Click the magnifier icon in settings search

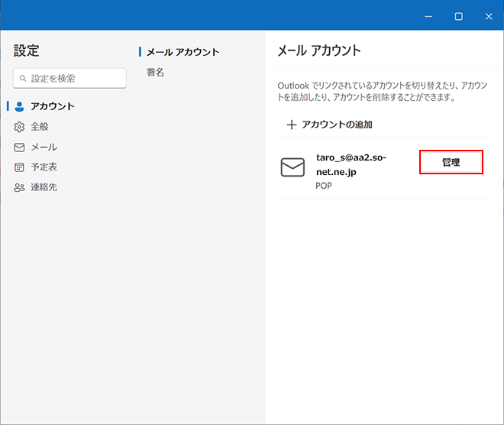[23, 79]
